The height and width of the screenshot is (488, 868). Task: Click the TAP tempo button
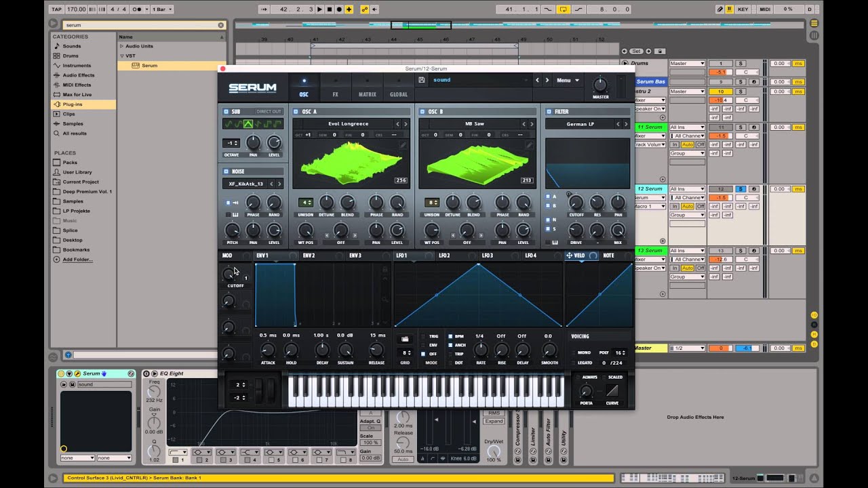coord(56,9)
